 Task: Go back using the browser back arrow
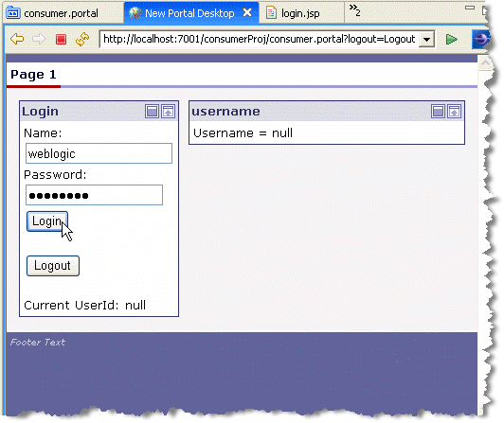click(x=17, y=39)
